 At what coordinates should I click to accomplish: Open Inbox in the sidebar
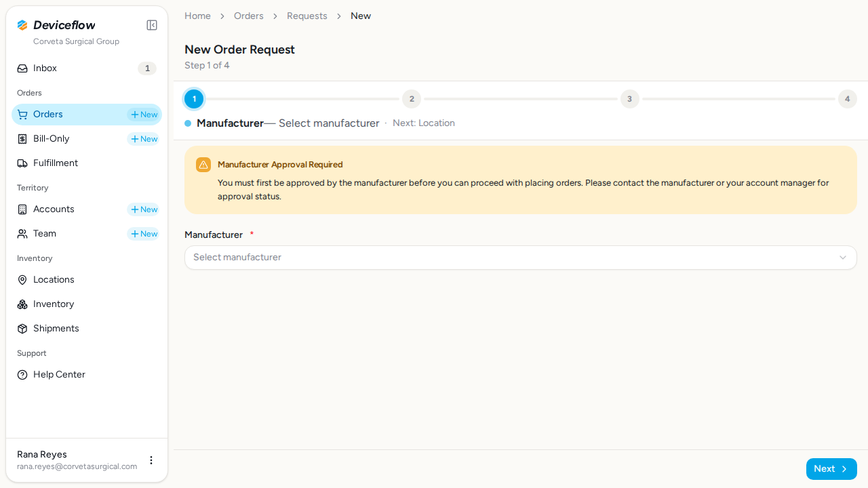coord(87,68)
